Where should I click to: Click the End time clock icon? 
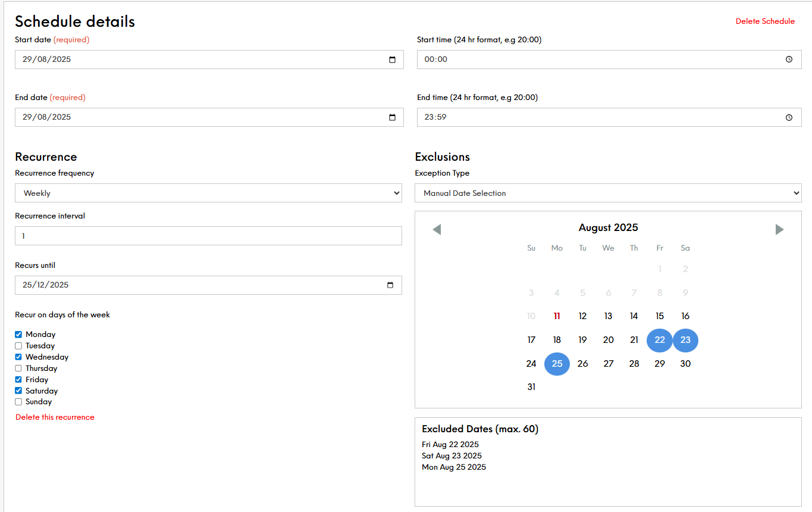pos(789,117)
